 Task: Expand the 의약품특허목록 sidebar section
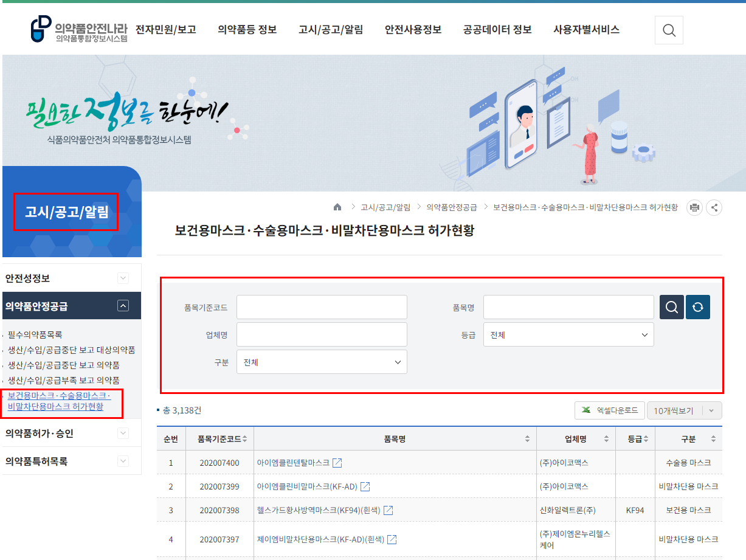(123, 461)
